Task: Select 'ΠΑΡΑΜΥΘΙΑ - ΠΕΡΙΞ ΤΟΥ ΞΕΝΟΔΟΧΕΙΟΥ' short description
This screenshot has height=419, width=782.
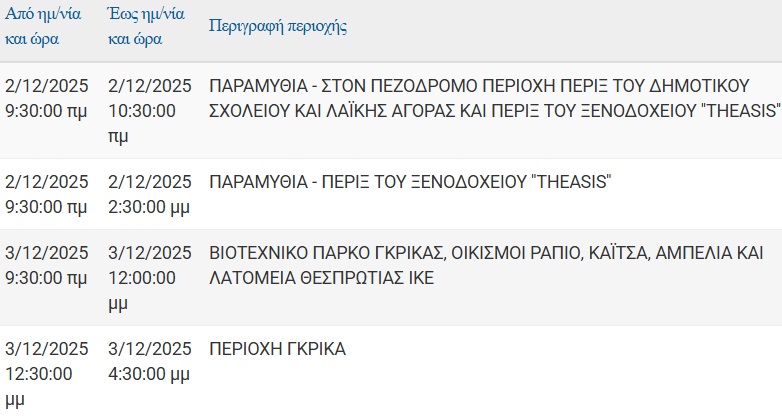Action: coord(410,182)
